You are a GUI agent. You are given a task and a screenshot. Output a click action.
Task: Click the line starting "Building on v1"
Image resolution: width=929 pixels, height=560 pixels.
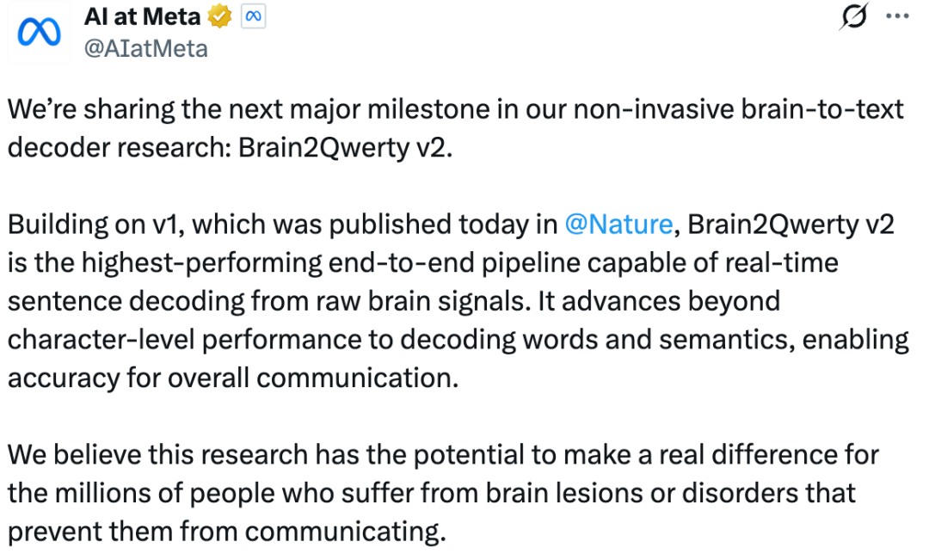[x=451, y=225]
